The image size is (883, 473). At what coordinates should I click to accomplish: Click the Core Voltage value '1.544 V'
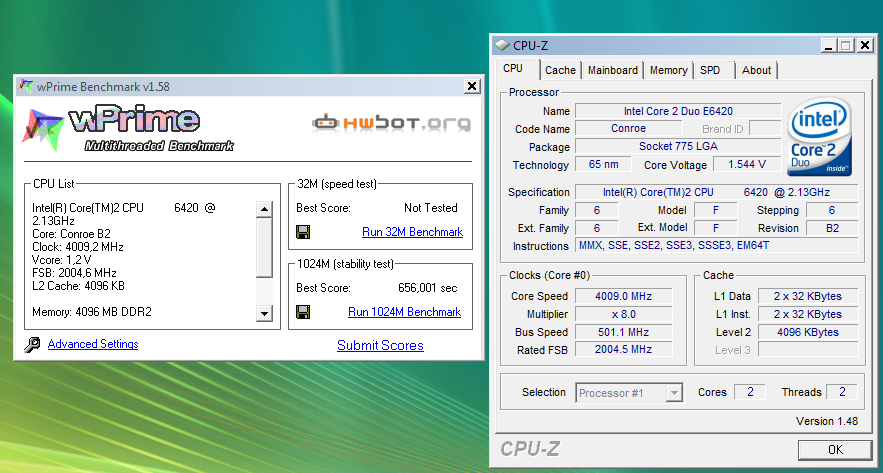(x=747, y=164)
